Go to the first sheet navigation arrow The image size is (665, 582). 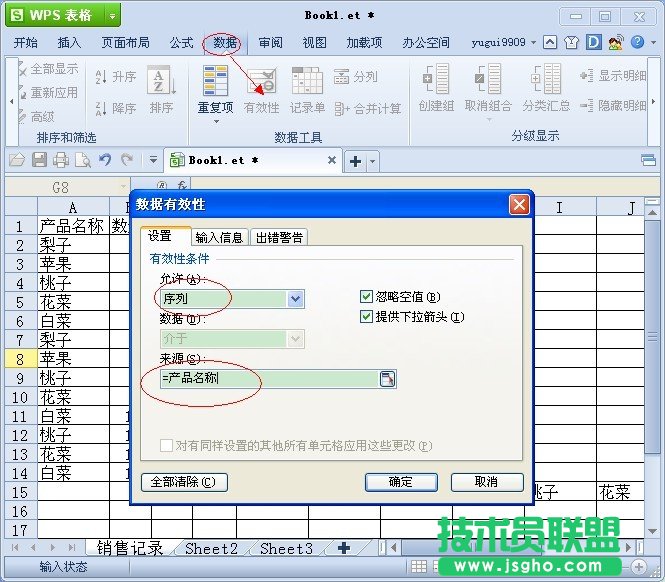[15, 548]
